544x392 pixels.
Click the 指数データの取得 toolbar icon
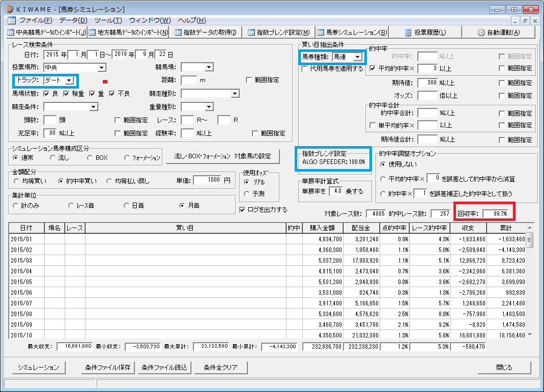tap(178, 32)
